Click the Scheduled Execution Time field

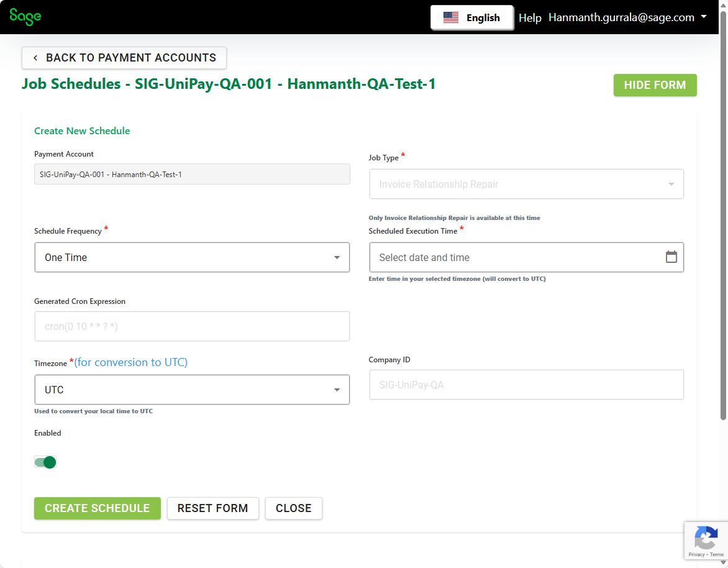point(527,257)
